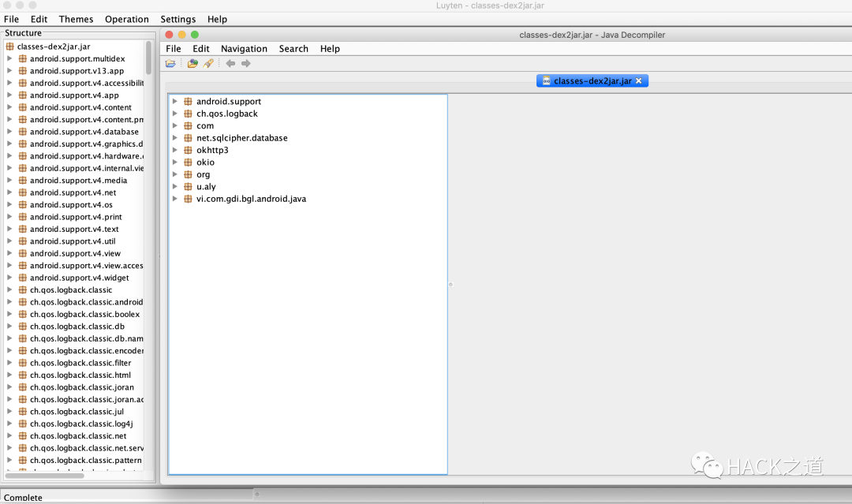The image size is (852, 504).
Task: Click package icon beside ch.qos.logback.classic.html
Action: point(22,375)
